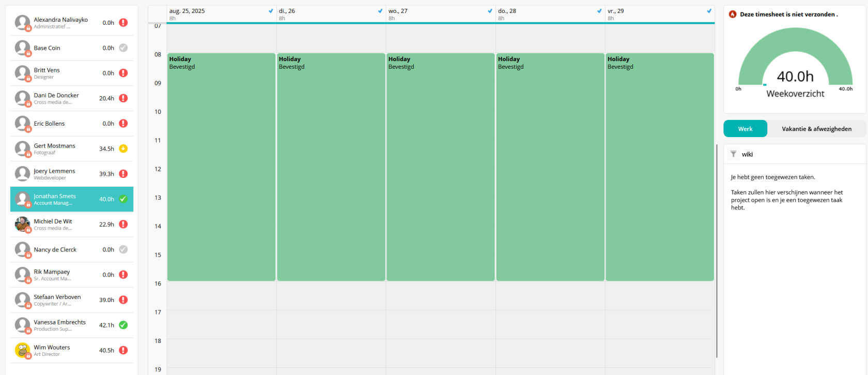The height and width of the screenshot is (375, 868).
Task: Click Rik Mampaey's name in the list
Action: pos(52,272)
